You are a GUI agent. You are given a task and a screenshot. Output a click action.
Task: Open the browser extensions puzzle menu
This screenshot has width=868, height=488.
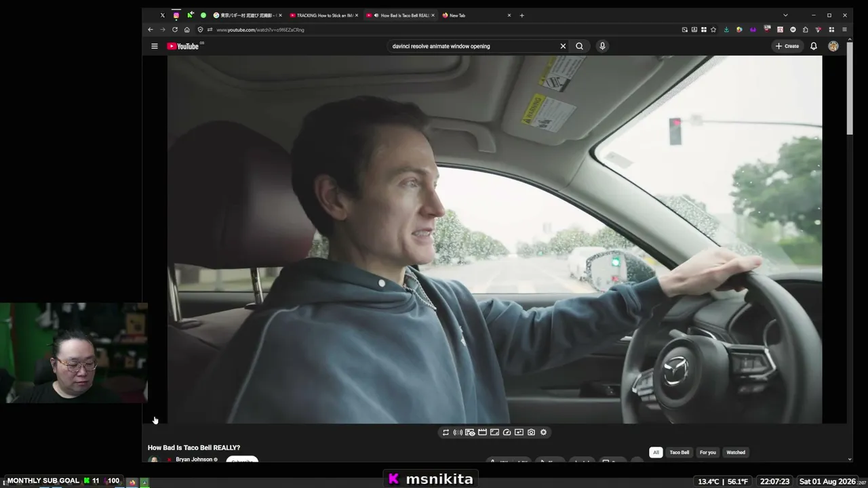coord(805,30)
